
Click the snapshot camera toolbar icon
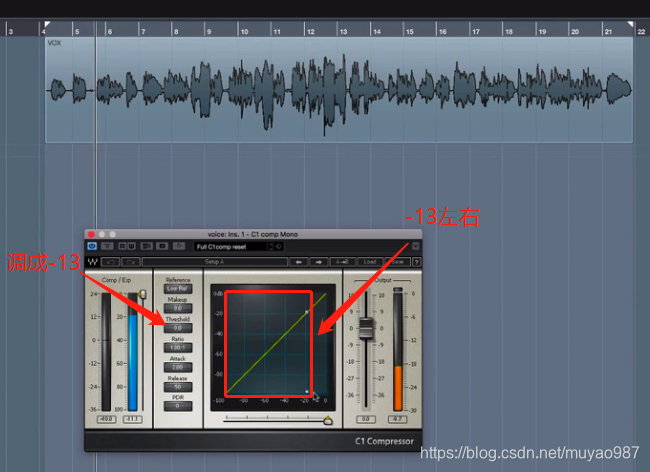point(179,246)
